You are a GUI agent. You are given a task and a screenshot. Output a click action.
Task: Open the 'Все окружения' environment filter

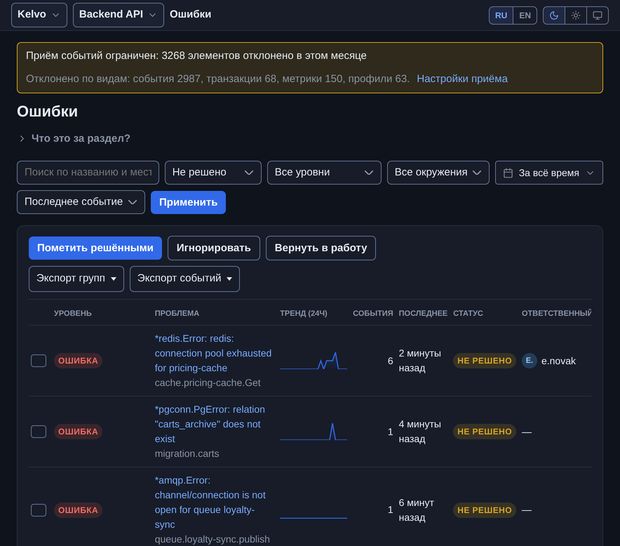[x=438, y=172]
